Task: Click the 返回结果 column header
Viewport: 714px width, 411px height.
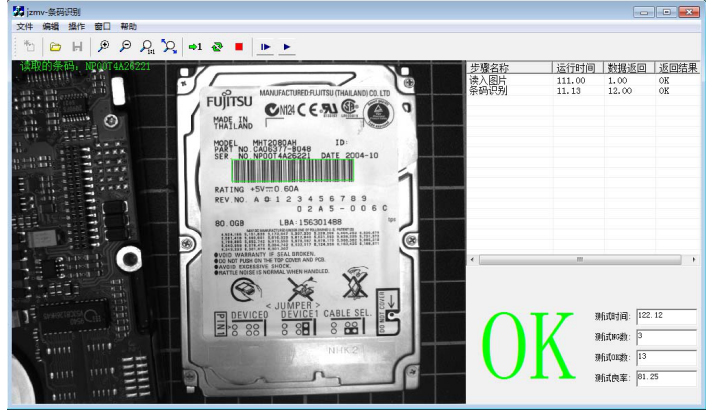Action: pos(678,68)
